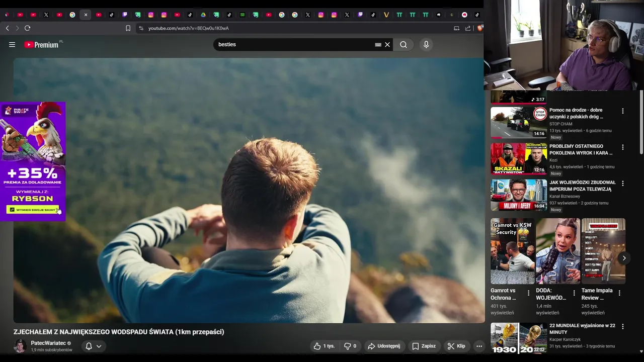Viewport: 644px width, 362px height.
Task: Open the PatecWariatec channel avatar
Action: click(x=20, y=346)
